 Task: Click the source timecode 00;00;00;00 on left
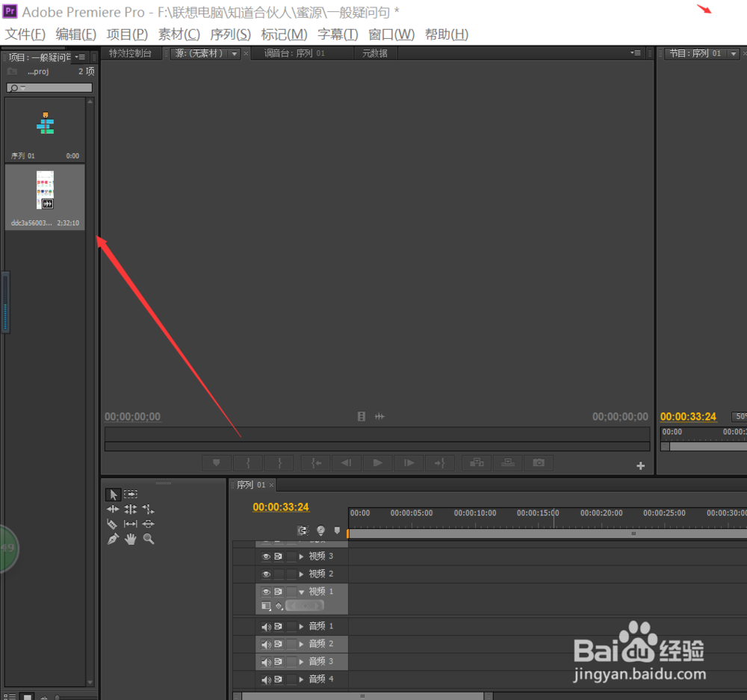133,417
